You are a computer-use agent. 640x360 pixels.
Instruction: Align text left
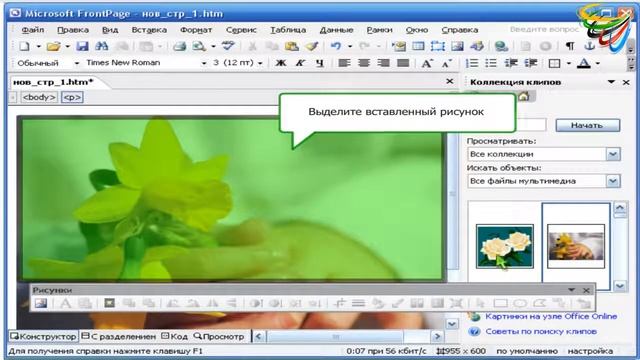point(344,63)
